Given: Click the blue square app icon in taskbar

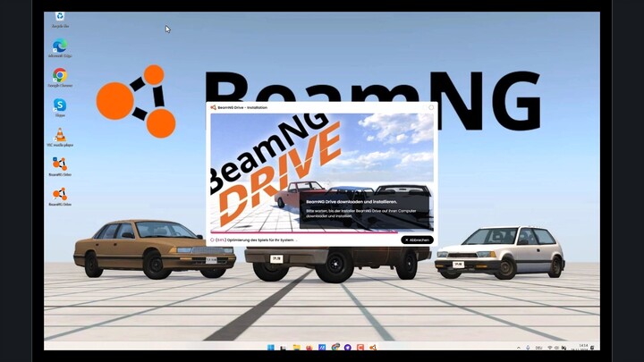Looking at the screenshot, I should [322, 348].
